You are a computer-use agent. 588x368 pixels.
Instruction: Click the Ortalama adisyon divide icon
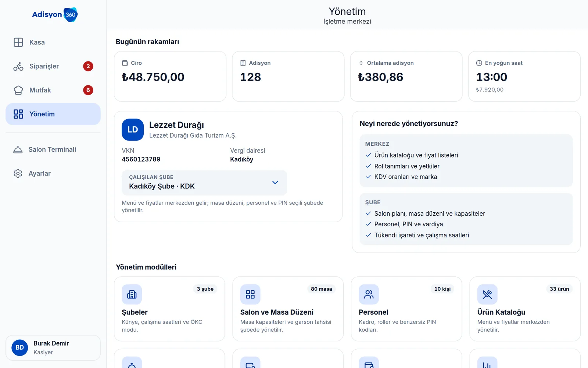coord(361,63)
